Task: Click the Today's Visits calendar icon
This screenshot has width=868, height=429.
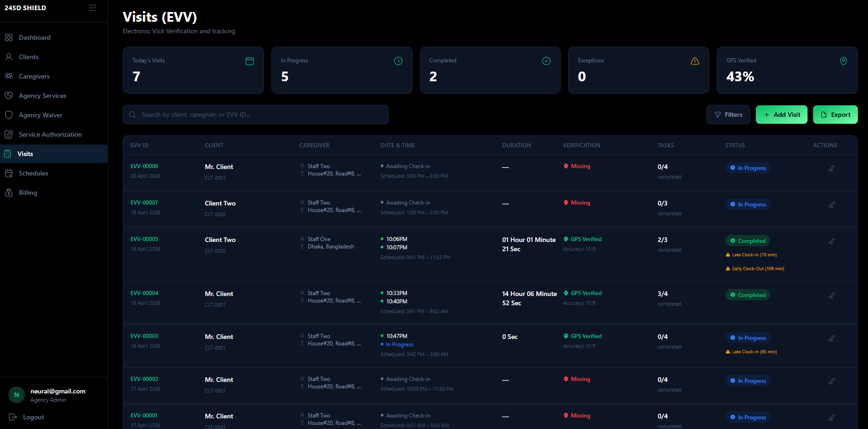Action: coord(250,61)
